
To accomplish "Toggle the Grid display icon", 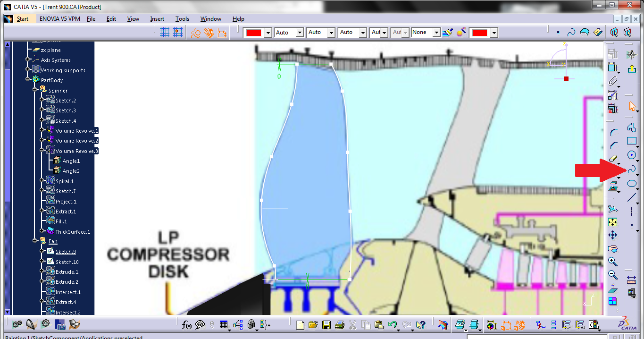I will 164,33.
